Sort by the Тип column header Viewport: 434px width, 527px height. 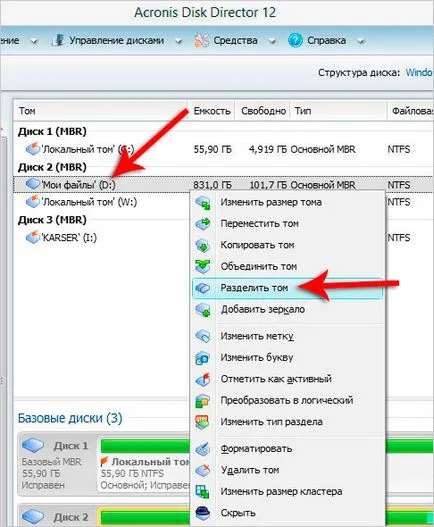coord(339,111)
